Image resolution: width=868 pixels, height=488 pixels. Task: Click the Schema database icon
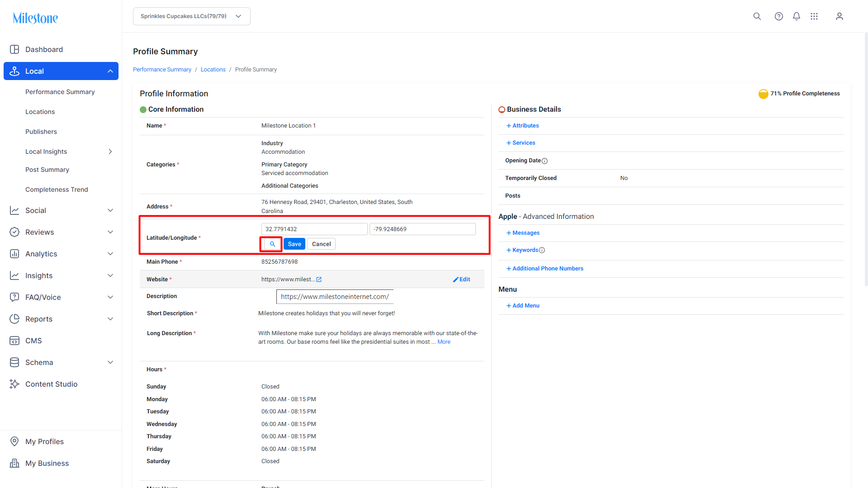point(14,362)
